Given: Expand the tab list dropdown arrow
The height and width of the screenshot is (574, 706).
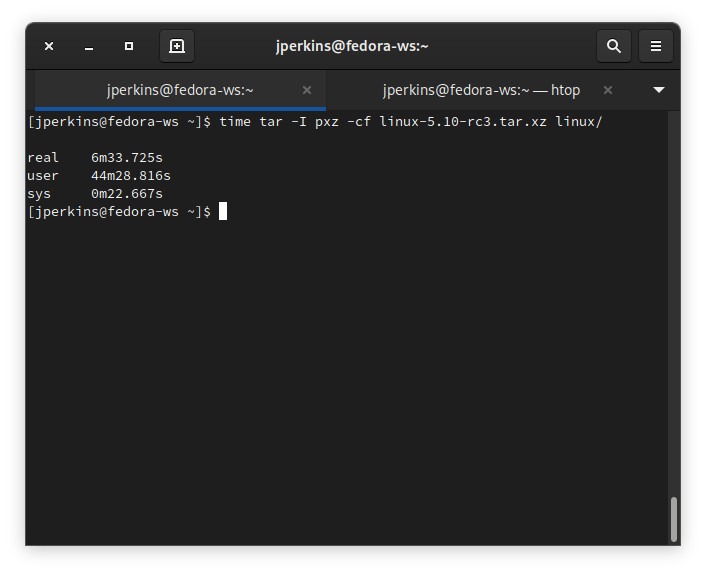Looking at the screenshot, I should 658,90.
